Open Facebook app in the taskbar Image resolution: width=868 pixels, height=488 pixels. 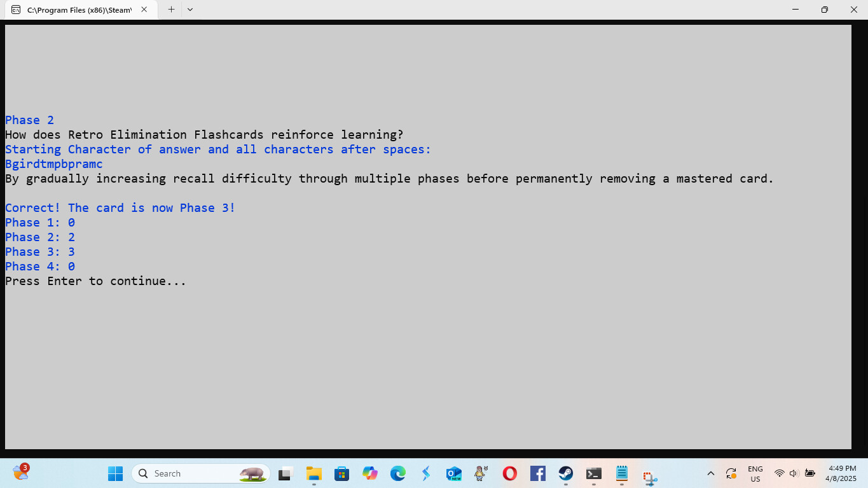(537, 473)
